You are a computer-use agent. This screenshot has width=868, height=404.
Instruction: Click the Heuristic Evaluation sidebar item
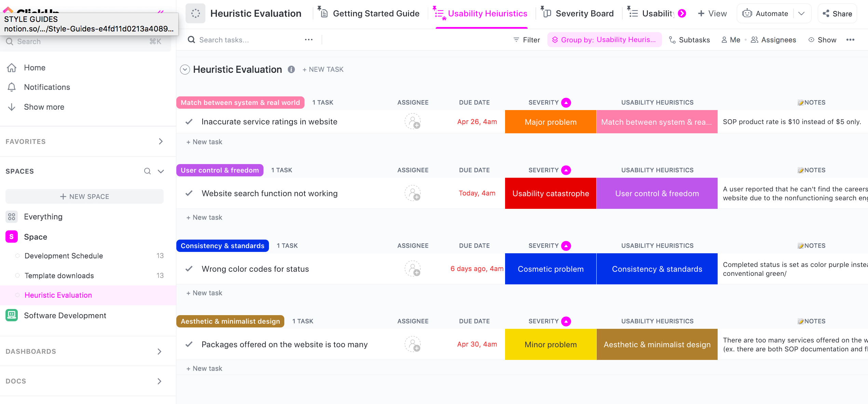point(57,294)
